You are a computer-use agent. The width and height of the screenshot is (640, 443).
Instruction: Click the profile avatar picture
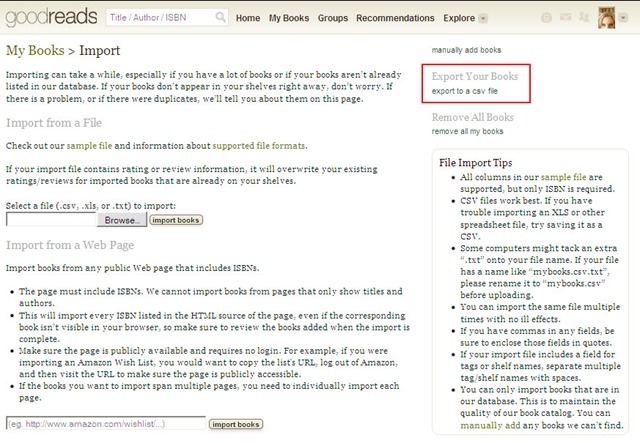click(607, 18)
